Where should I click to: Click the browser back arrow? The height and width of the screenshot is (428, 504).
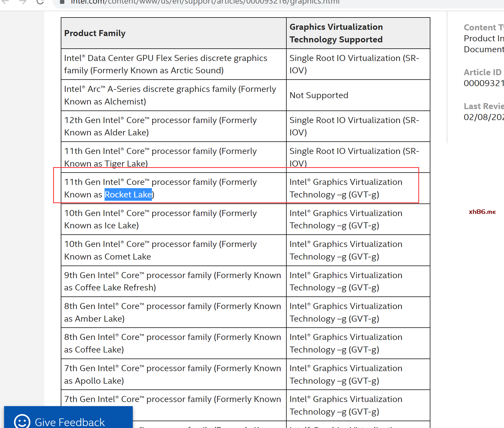[5, 2]
